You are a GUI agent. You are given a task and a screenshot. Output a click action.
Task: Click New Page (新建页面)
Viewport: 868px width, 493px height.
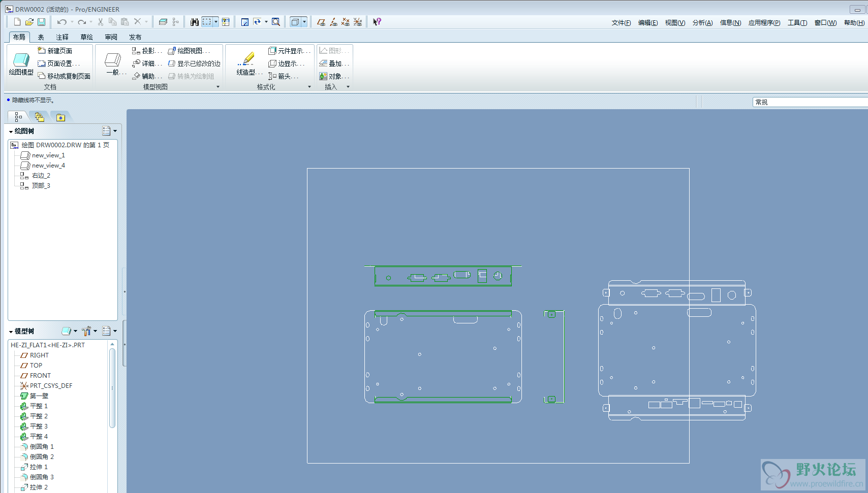click(55, 51)
